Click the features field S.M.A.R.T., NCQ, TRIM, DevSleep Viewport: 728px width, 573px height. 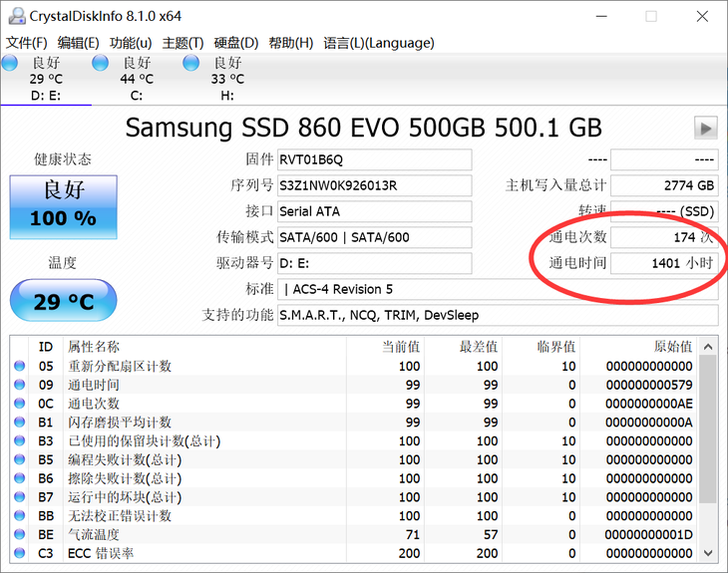[x=498, y=316]
